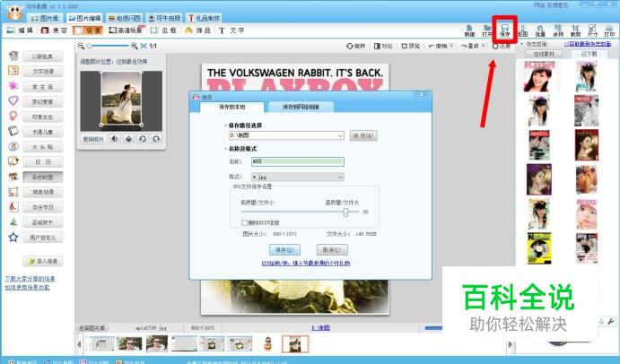This screenshot has width=620, height=364.
Task: Rotate photo counter-clockwise in preview panel
Action: [x=143, y=139]
